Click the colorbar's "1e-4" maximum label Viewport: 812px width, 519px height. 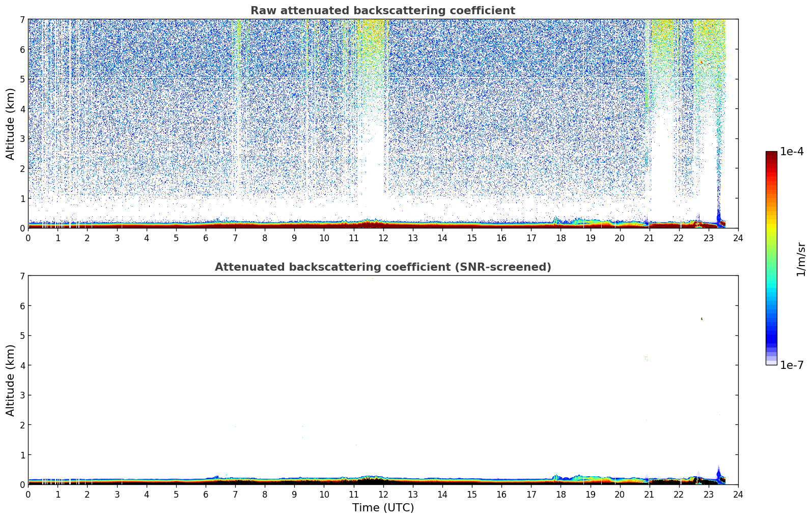coord(792,152)
